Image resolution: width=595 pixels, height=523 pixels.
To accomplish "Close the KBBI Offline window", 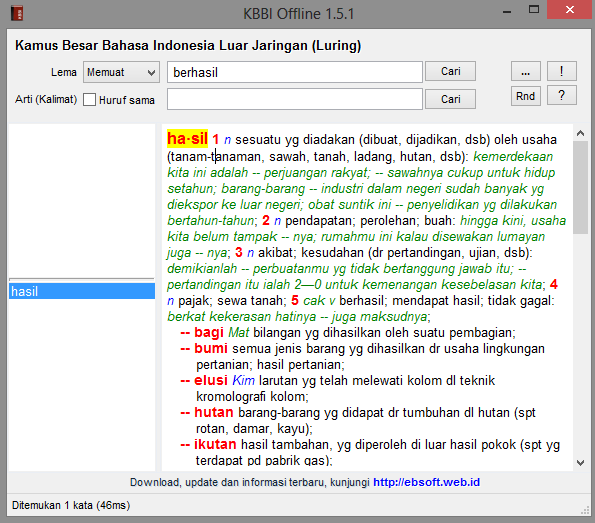I will click(570, 9).
